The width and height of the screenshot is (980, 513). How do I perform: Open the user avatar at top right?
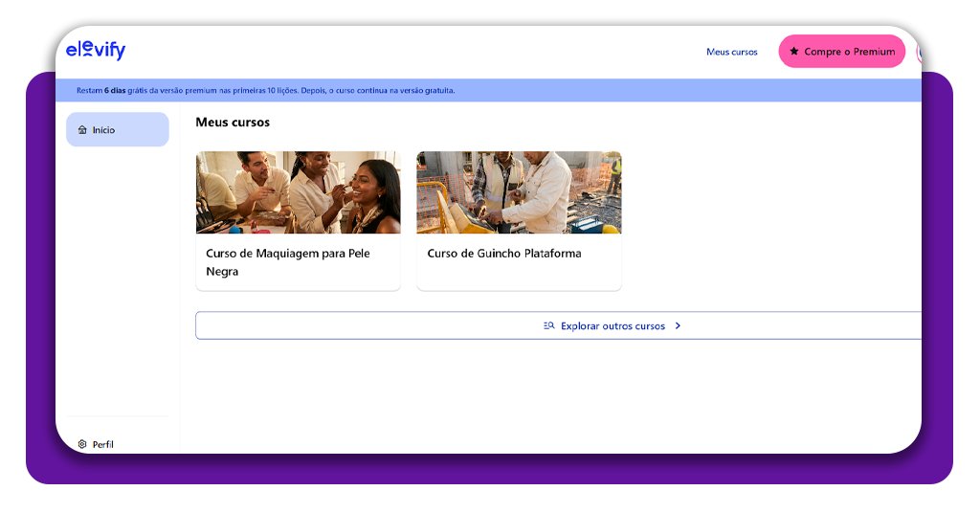[x=918, y=52]
